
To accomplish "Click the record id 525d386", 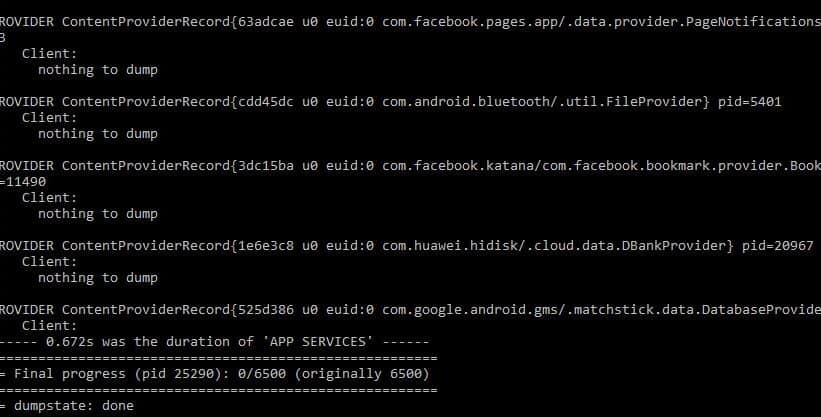I will (x=266, y=310).
